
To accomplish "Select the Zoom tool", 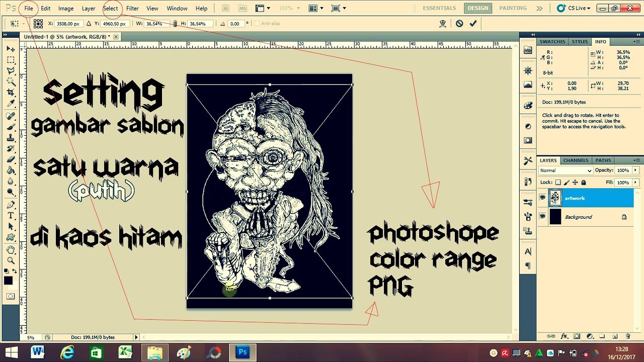I will (x=11, y=260).
